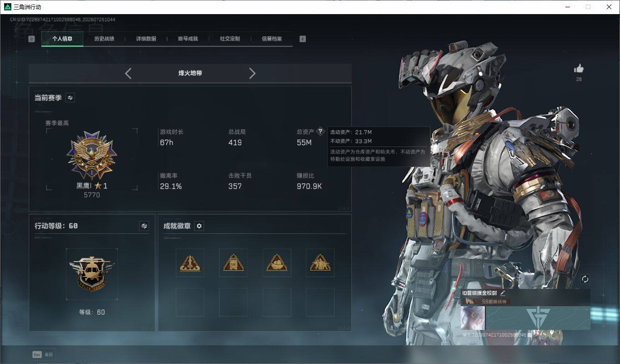Image resolution: width=620 pixels, height=364 pixels.
Task: Click the 黑鹰I ★1 rank label
Action: coord(92,186)
